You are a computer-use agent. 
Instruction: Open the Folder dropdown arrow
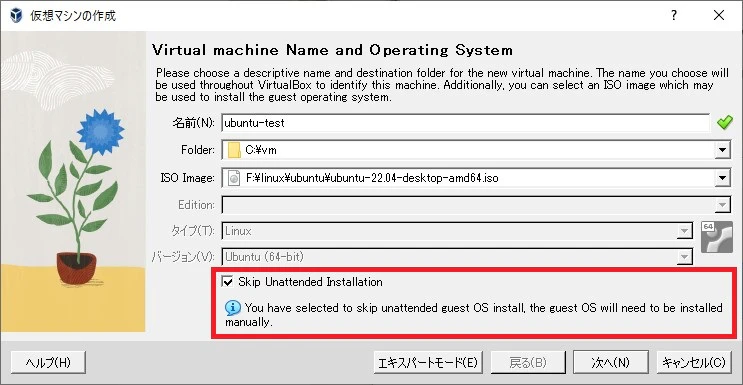[x=722, y=150]
